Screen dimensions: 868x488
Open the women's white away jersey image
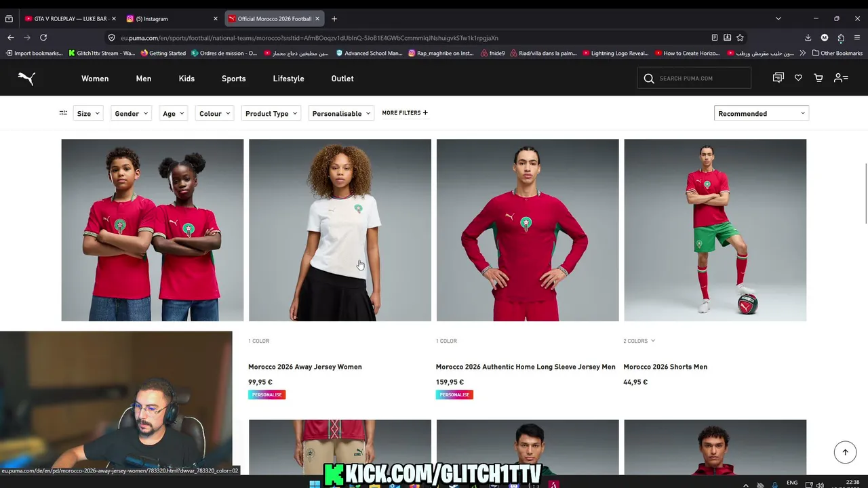coord(340,230)
